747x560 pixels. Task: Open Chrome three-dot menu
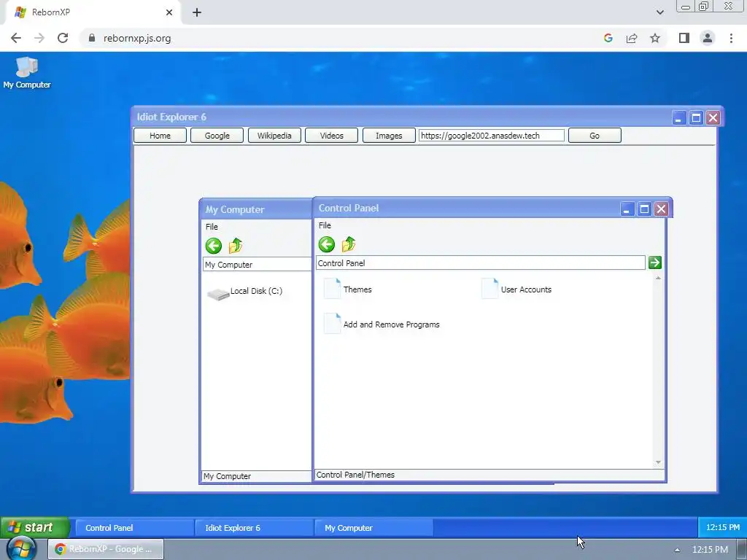[x=731, y=38]
